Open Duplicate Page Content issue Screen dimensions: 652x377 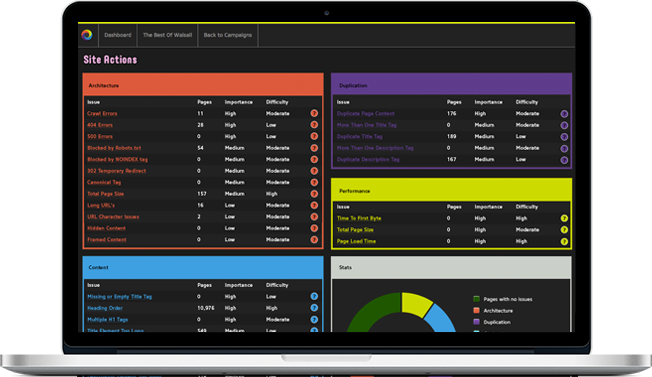click(366, 113)
